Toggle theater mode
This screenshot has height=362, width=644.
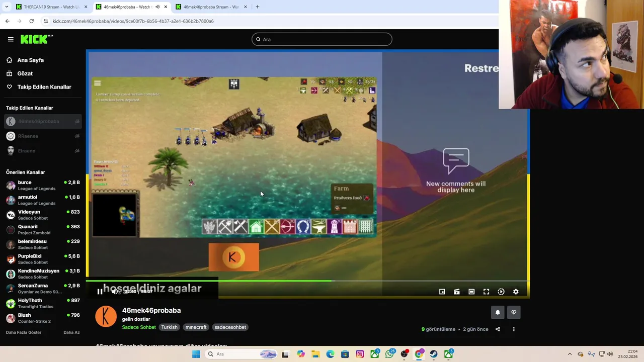pos(471,292)
